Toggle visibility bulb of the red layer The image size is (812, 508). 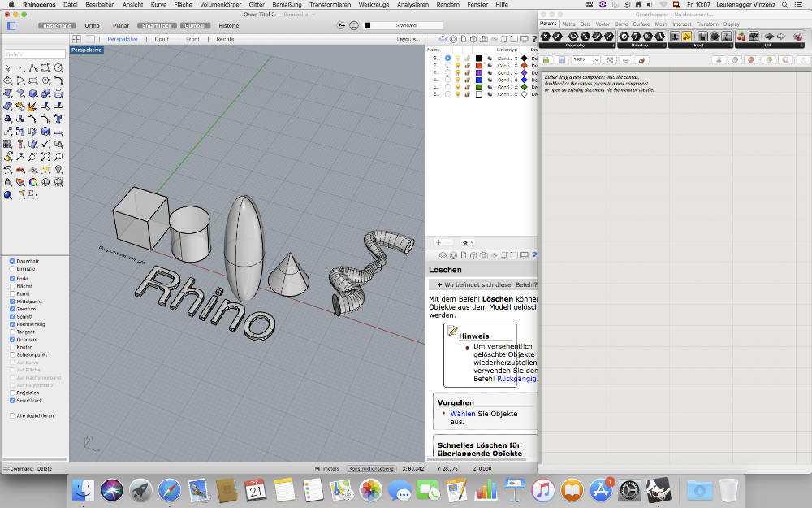pos(457,66)
